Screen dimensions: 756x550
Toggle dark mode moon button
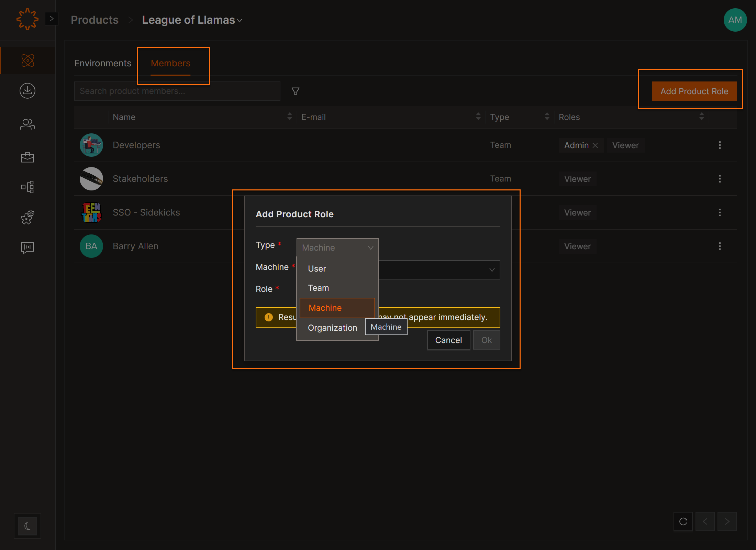(x=27, y=526)
